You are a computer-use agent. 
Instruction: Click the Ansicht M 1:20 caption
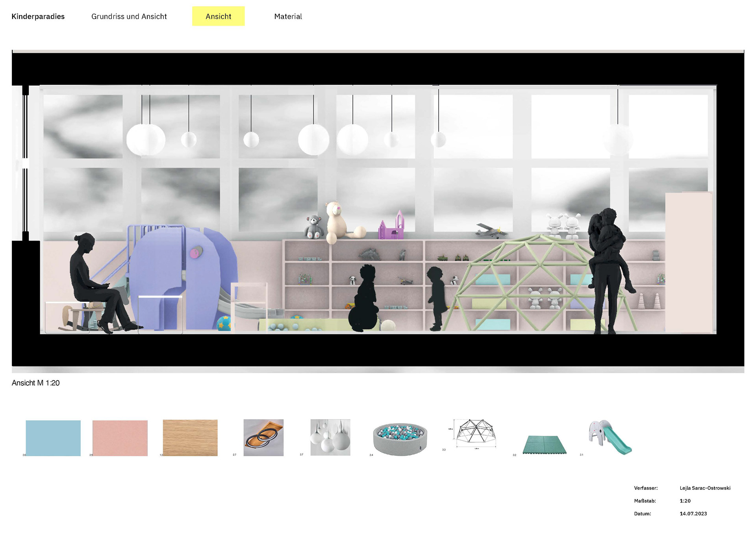coord(36,383)
